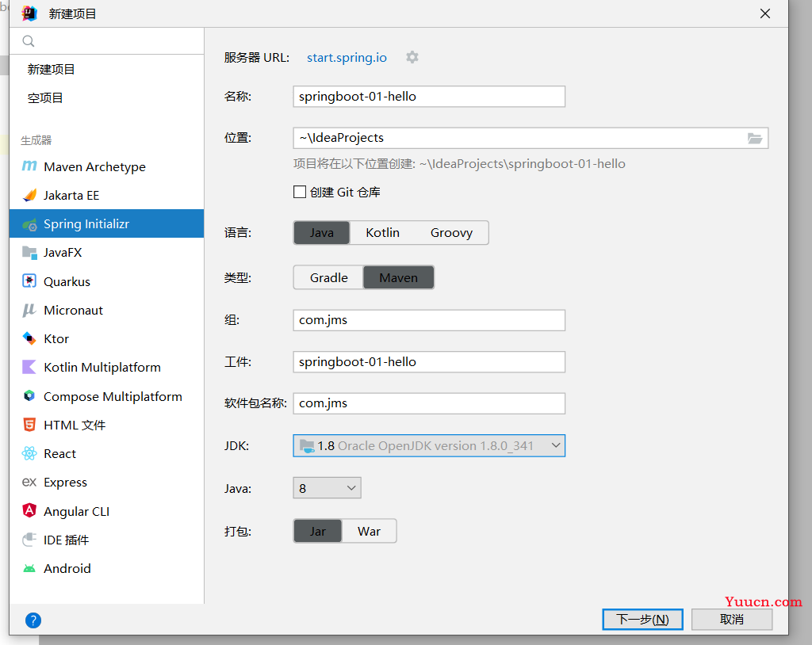Image resolution: width=812 pixels, height=645 pixels.
Task: Click the generator search field
Action: [107, 41]
